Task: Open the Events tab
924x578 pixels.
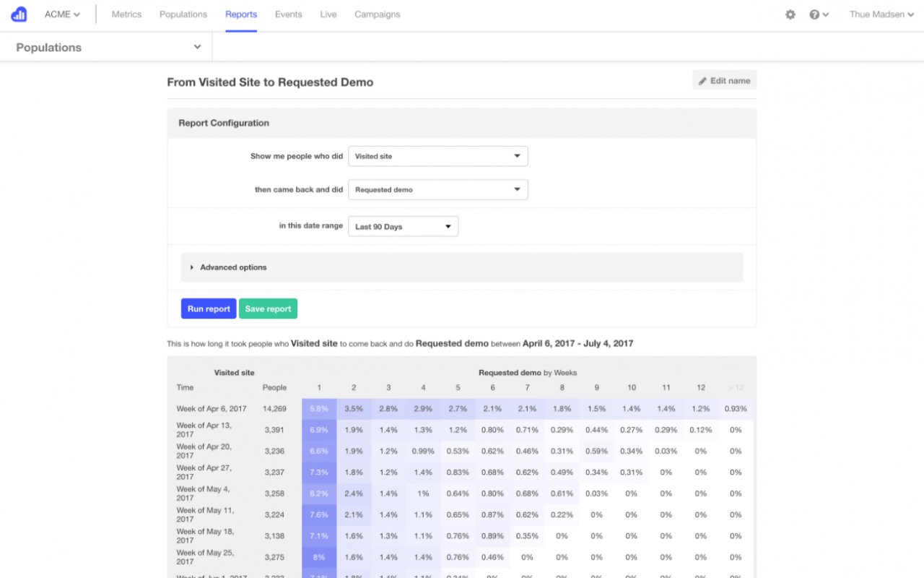Action: click(x=289, y=14)
